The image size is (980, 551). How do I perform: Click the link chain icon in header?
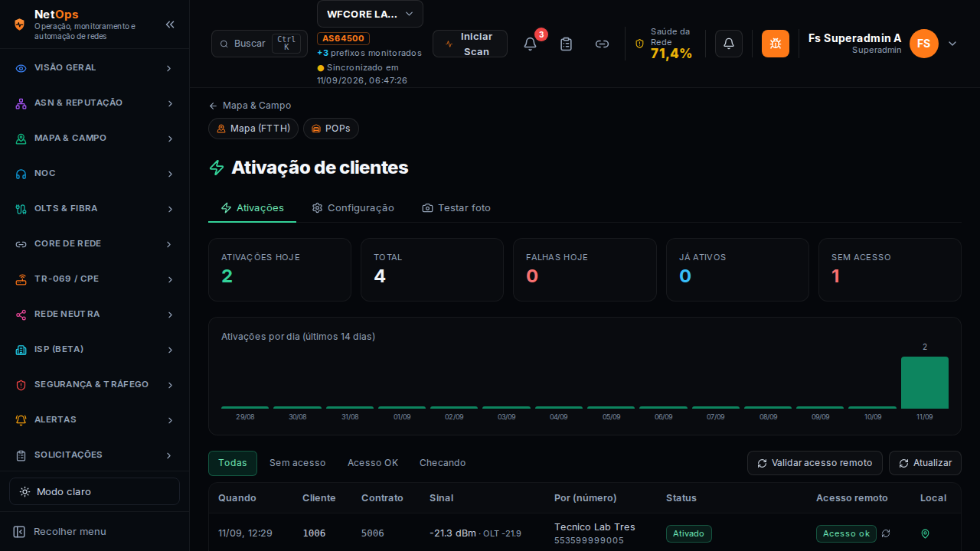602,44
